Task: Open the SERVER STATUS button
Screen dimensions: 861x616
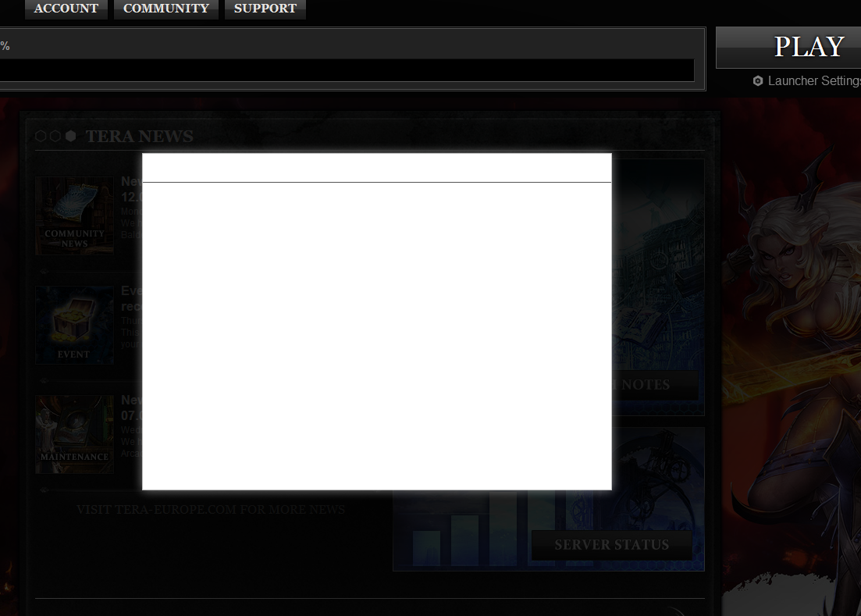Action: [x=612, y=545]
